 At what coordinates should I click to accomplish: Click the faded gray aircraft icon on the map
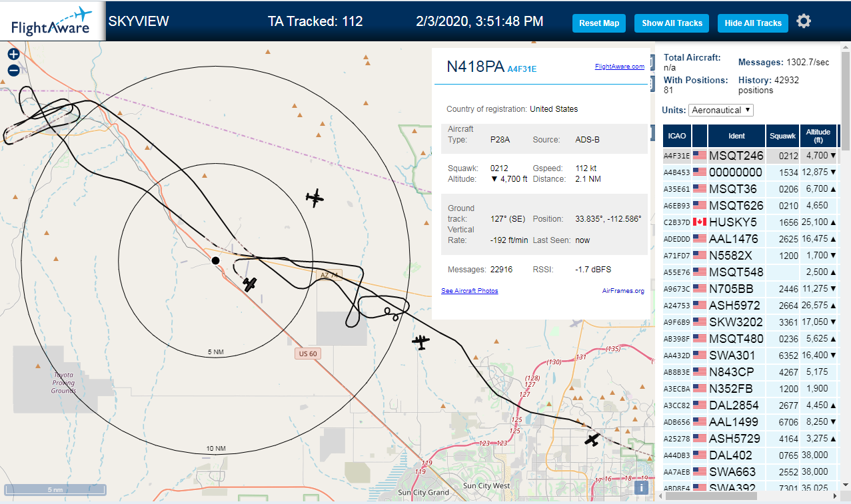point(576,324)
